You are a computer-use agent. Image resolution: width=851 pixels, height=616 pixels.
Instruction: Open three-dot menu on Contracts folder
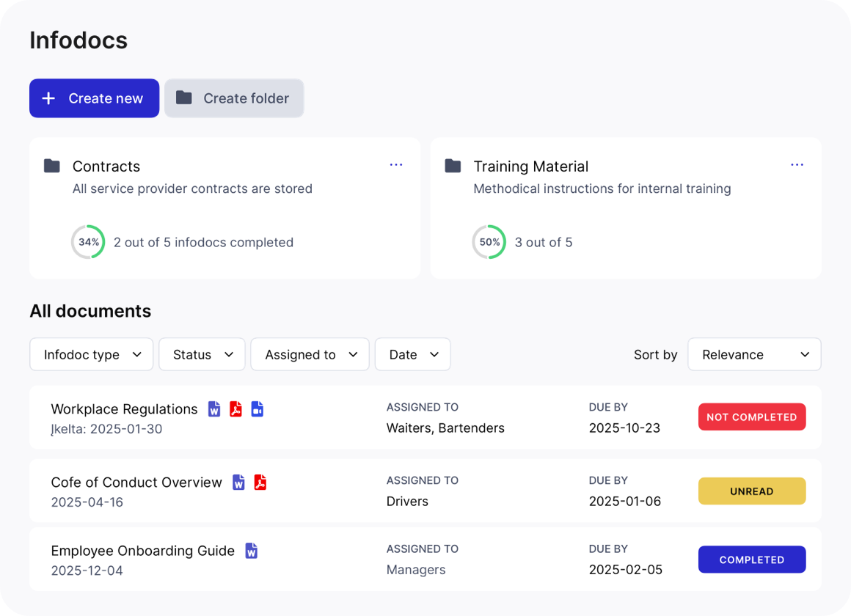pos(396,165)
